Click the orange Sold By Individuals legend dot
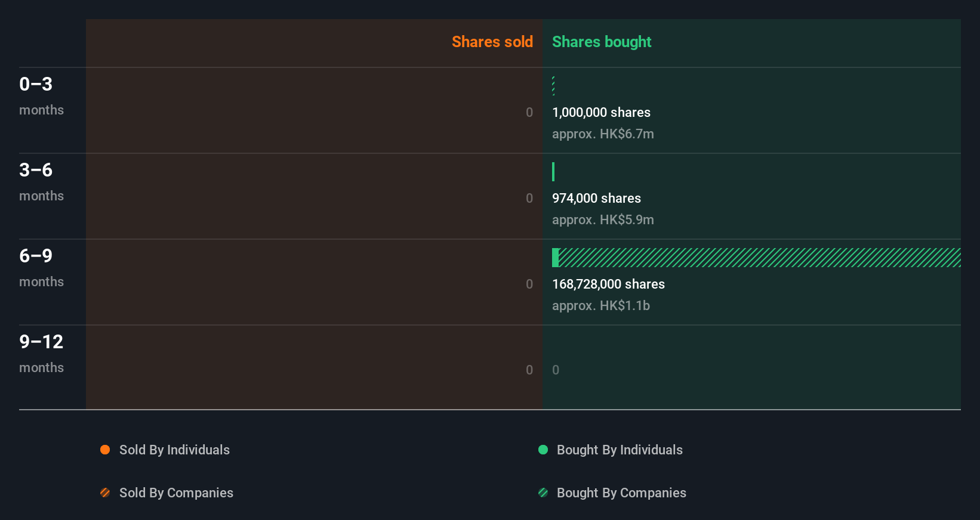980x520 pixels. [x=105, y=450]
